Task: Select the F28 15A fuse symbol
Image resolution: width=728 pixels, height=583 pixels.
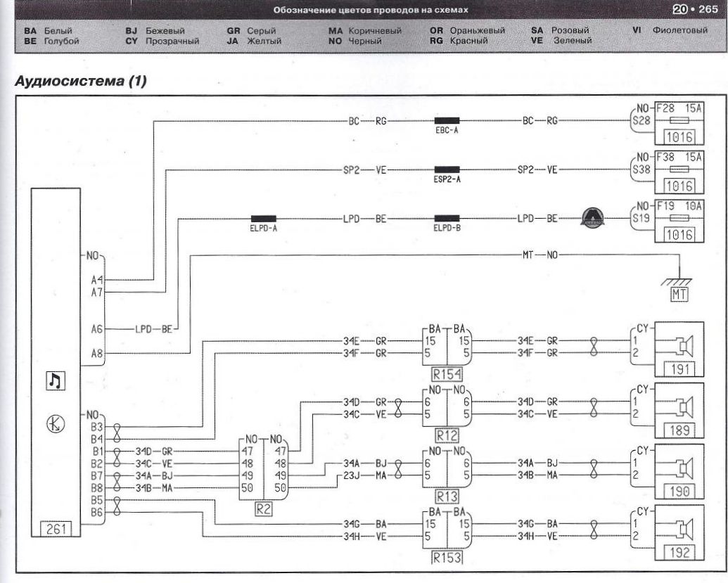Action: coord(679,121)
